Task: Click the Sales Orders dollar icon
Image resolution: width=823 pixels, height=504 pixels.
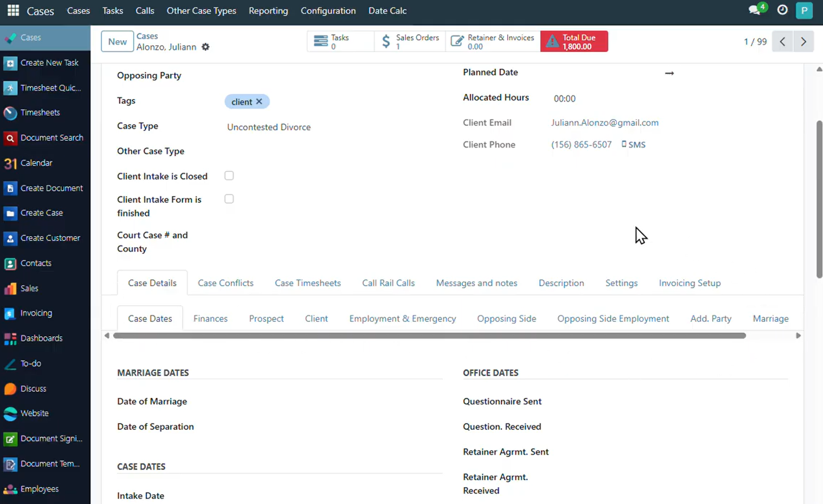Action: coord(386,41)
